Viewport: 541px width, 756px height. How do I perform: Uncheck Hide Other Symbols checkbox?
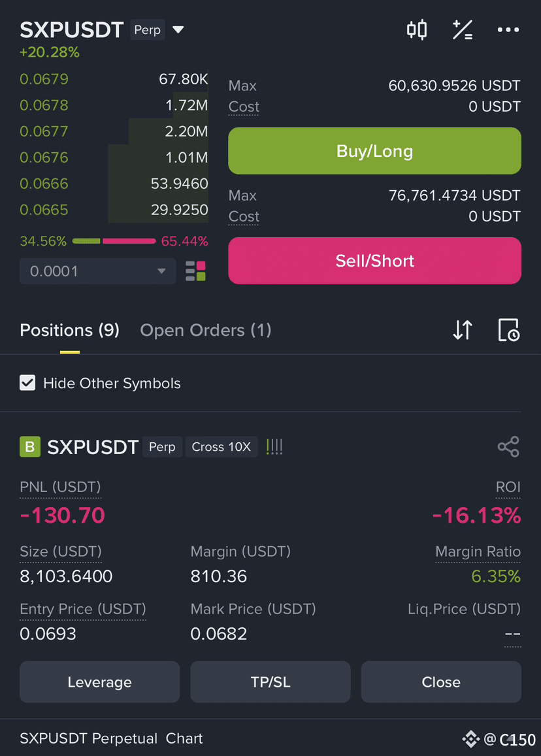click(x=27, y=383)
